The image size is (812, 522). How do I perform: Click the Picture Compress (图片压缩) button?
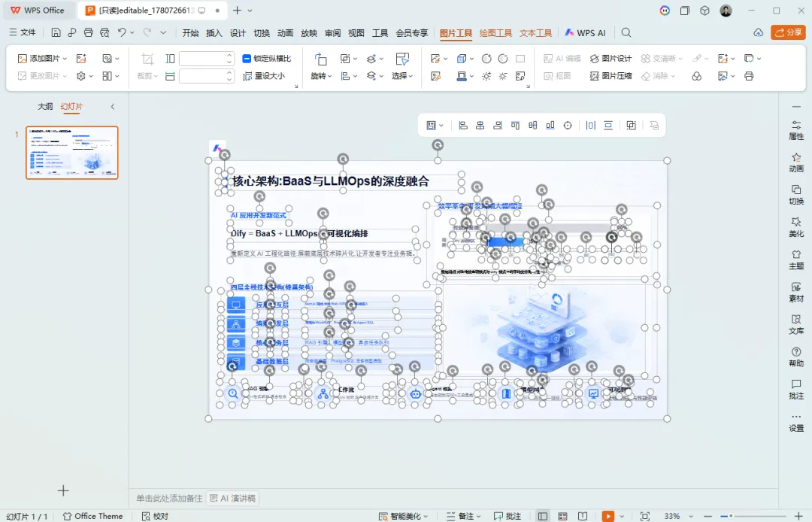[611, 76]
